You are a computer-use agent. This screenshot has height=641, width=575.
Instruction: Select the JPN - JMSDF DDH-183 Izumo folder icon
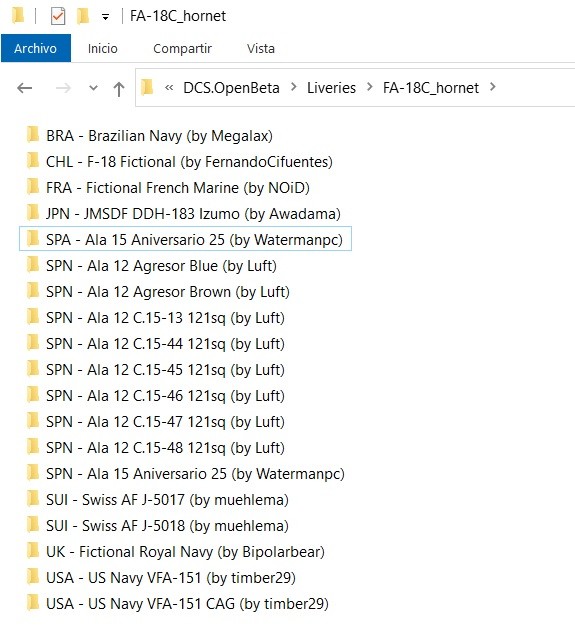coord(33,213)
